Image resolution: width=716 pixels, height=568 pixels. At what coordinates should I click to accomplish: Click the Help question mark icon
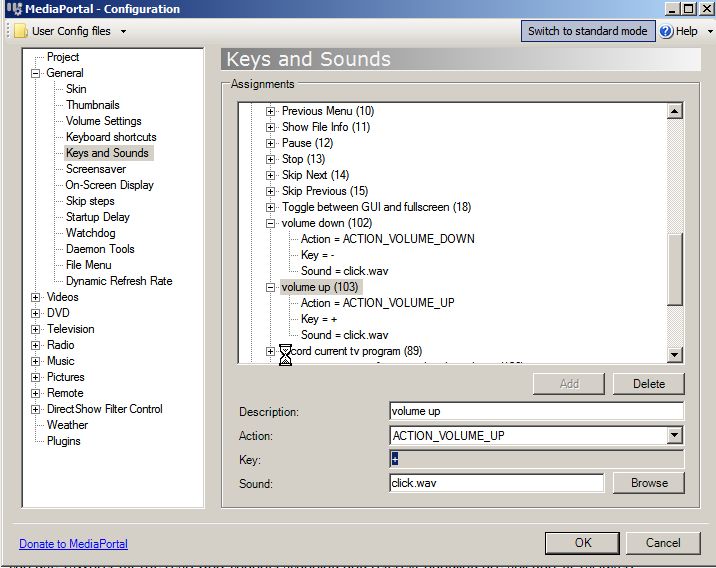click(666, 31)
